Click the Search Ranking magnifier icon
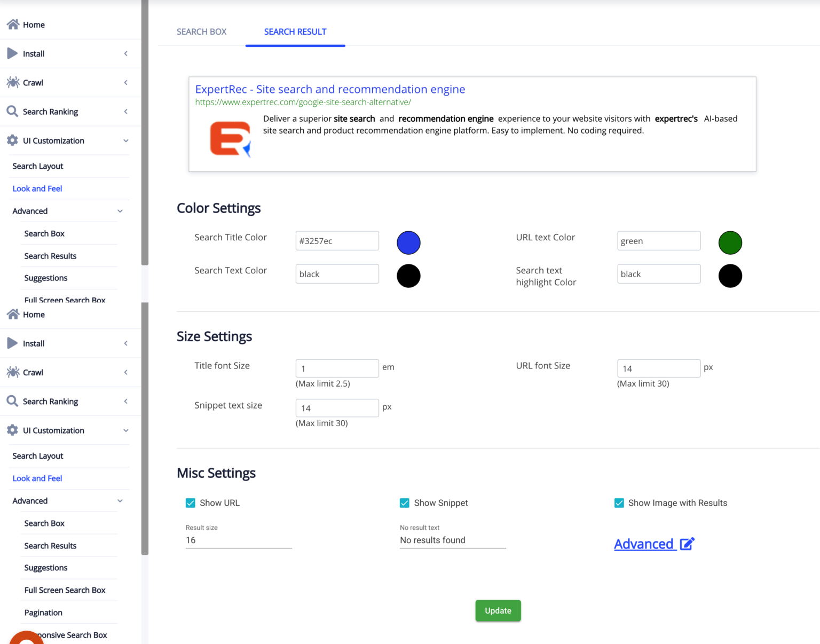820x644 pixels. [x=12, y=111]
